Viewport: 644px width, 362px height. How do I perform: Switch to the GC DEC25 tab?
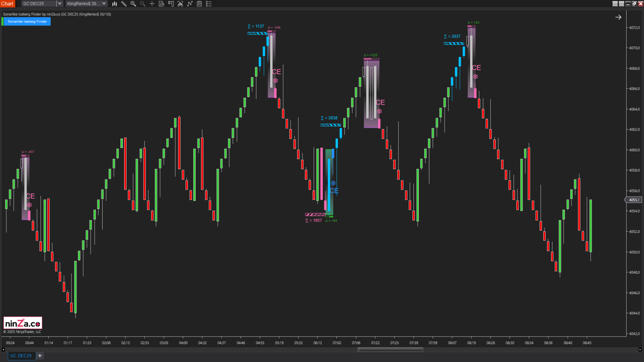(21, 356)
